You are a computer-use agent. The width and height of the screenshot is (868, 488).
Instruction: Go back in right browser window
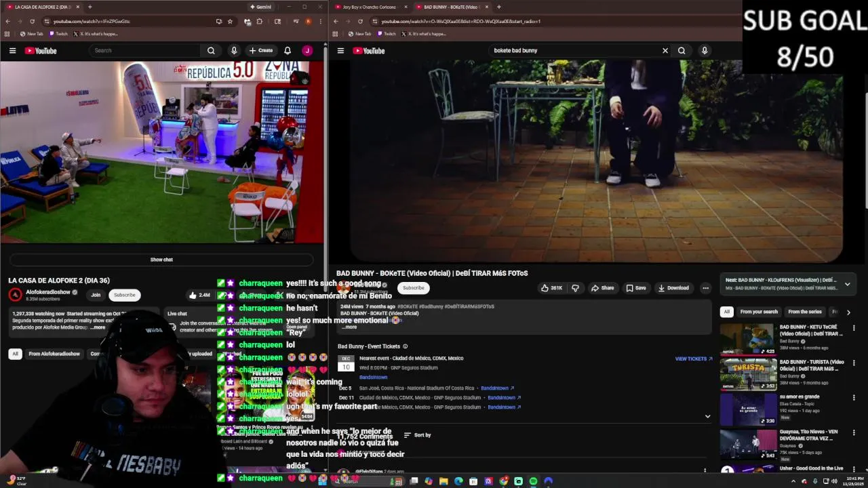pyautogui.click(x=336, y=21)
